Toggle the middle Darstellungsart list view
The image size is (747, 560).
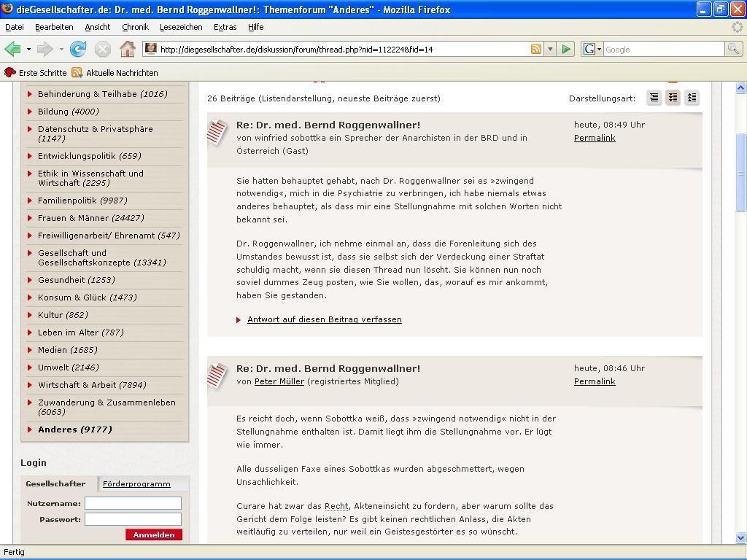673,98
